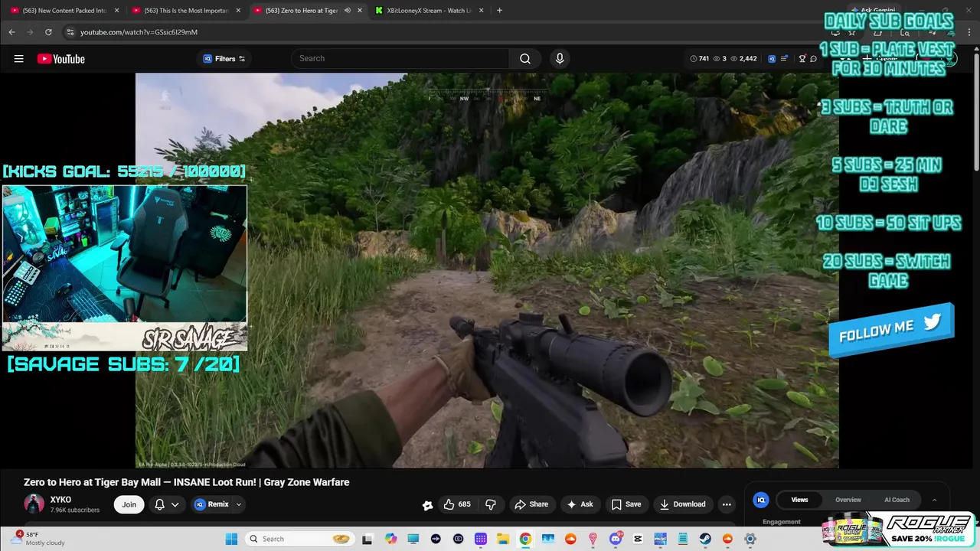Open Google Chrome from the taskbar
This screenshot has height=551, width=980.
(x=525, y=539)
